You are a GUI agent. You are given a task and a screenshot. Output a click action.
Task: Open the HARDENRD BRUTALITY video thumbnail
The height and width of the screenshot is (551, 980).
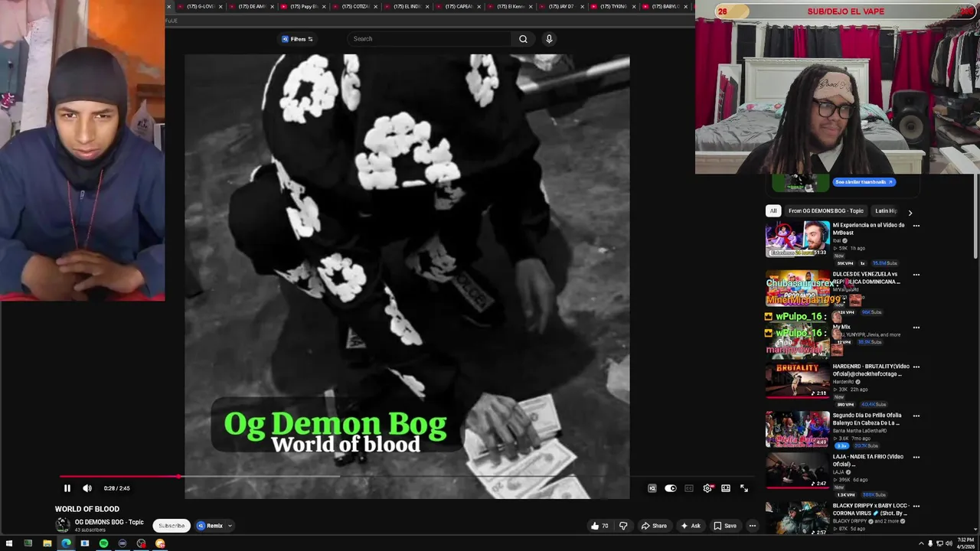797,380
